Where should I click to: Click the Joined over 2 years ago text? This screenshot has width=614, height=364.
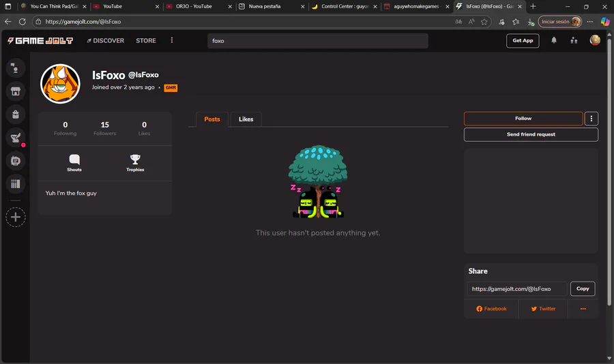click(x=123, y=87)
